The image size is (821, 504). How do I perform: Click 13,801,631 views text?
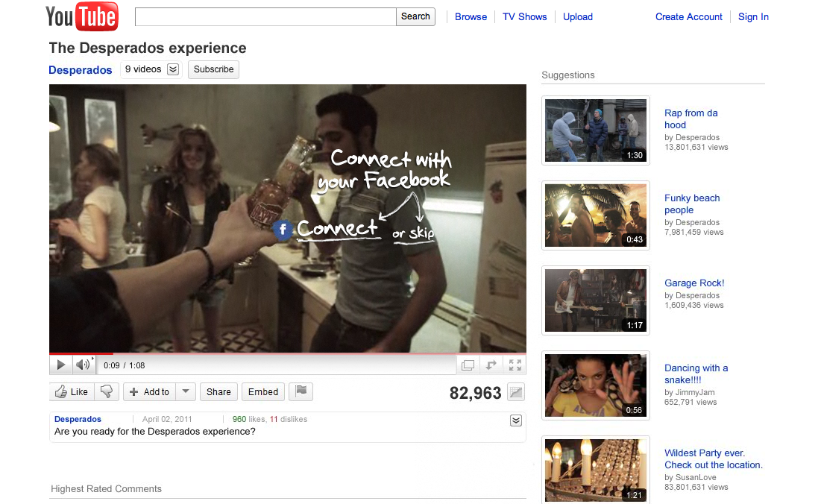696,147
